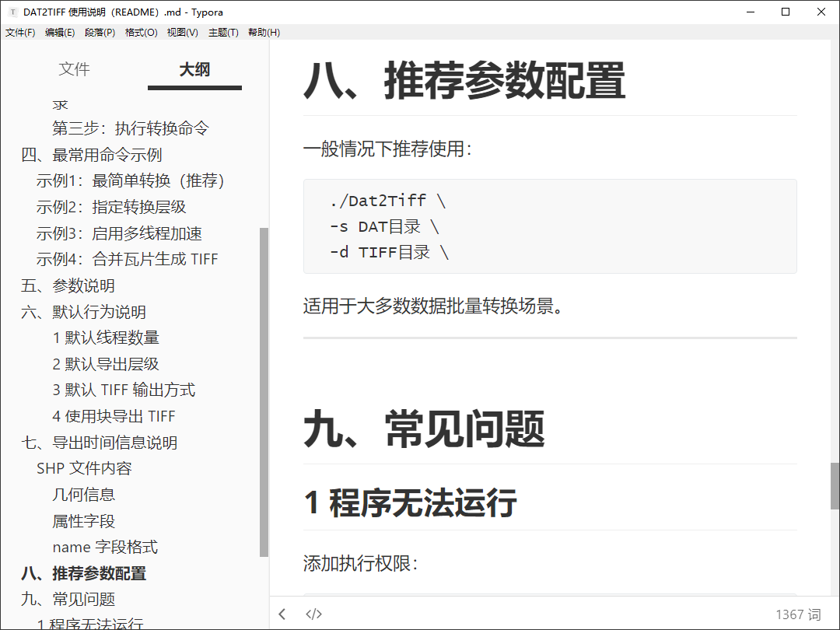Image resolution: width=840 pixels, height=630 pixels.
Task: Open the 帮助(H) menu
Action: 264,32
